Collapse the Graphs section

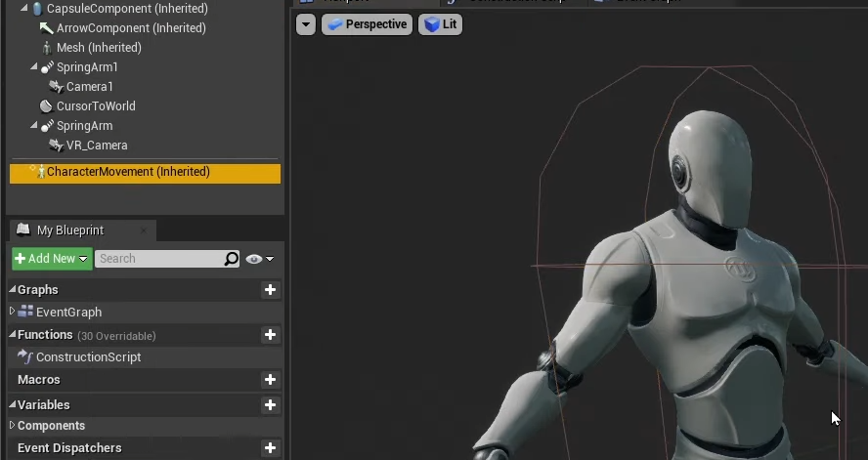(12, 289)
